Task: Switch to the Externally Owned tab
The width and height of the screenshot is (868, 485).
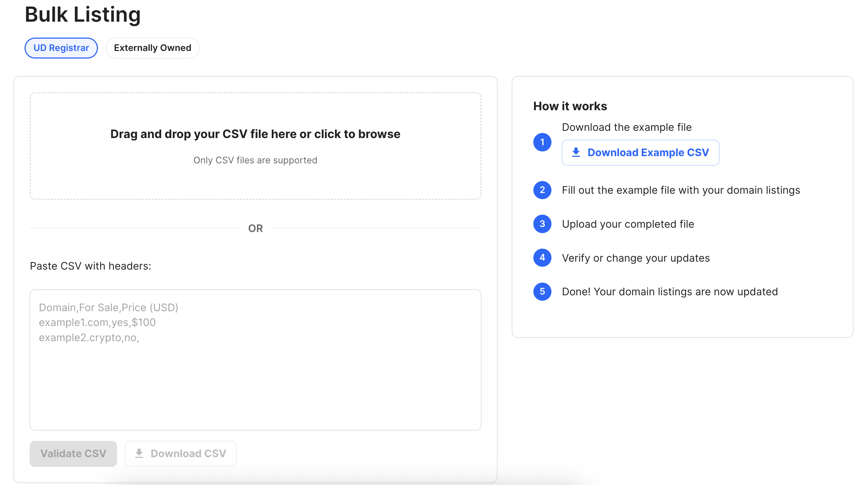Action: click(x=152, y=48)
